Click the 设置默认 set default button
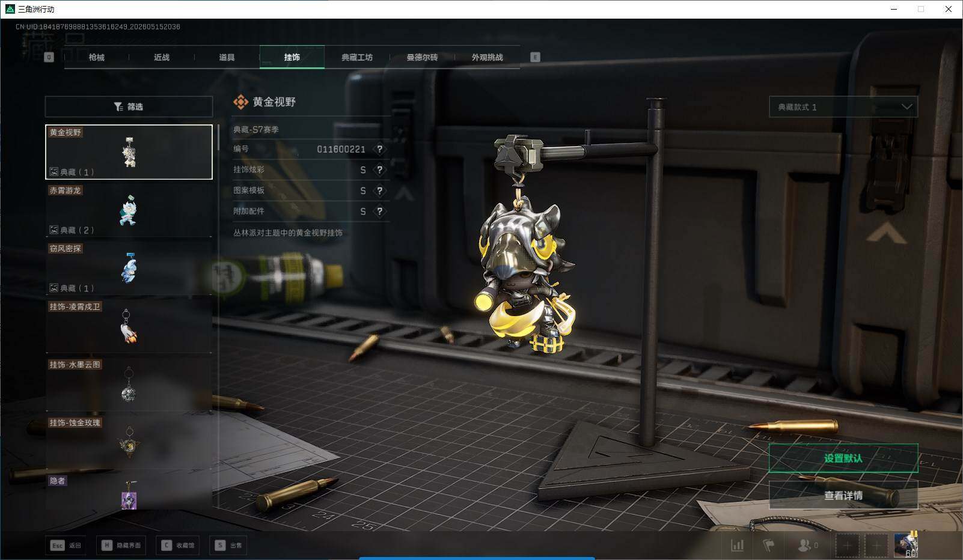The image size is (963, 560). (x=843, y=458)
